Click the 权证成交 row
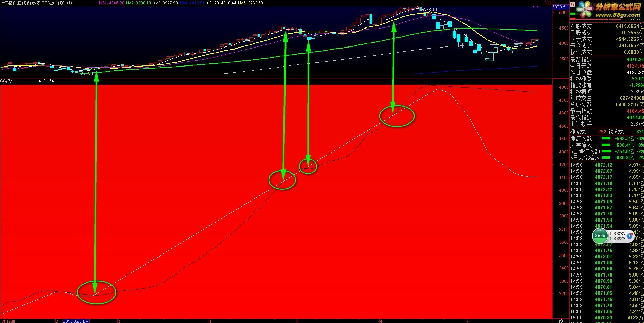 (607, 52)
